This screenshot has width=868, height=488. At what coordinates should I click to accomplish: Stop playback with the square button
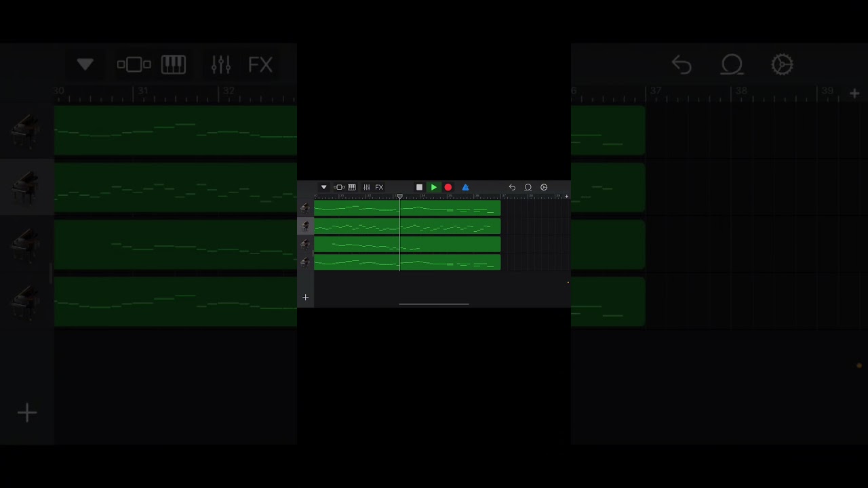(x=419, y=187)
